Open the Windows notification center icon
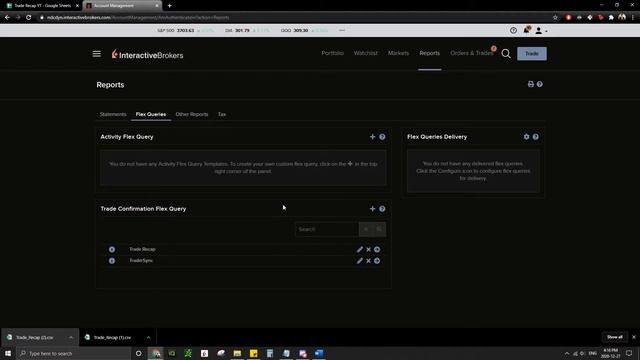Viewport: 640px width, 360px height. click(x=629, y=353)
